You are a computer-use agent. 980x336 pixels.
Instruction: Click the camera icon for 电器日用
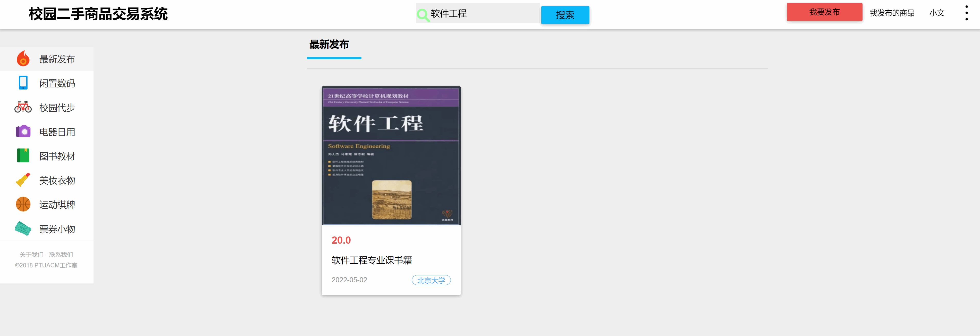[x=23, y=132]
